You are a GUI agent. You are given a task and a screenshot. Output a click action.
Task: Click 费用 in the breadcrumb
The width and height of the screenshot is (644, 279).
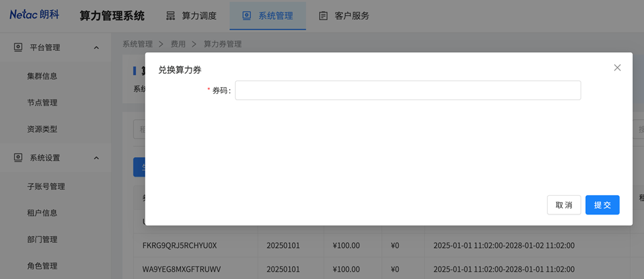pyautogui.click(x=178, y=44)
